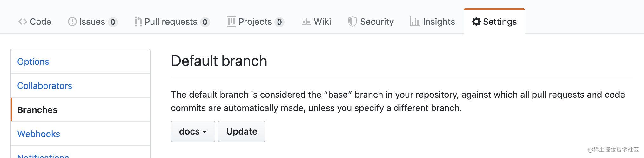Click the Code angle-brackets icon
The image size is (644, 158).
[23, 22]
